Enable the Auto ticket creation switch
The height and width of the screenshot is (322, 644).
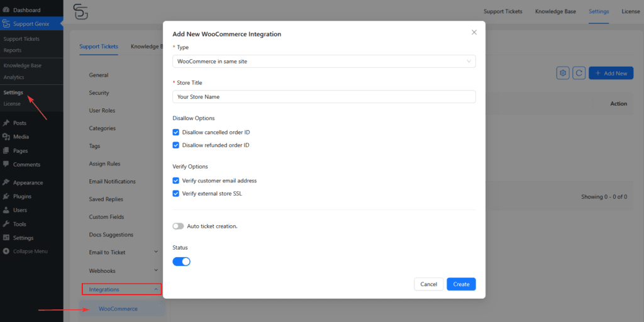[178, 226]
